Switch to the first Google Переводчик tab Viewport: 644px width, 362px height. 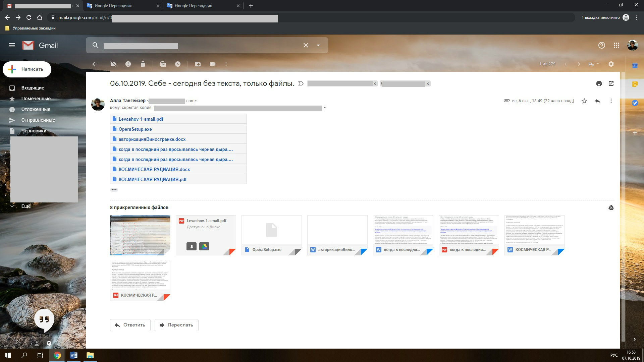coord(123,6)
